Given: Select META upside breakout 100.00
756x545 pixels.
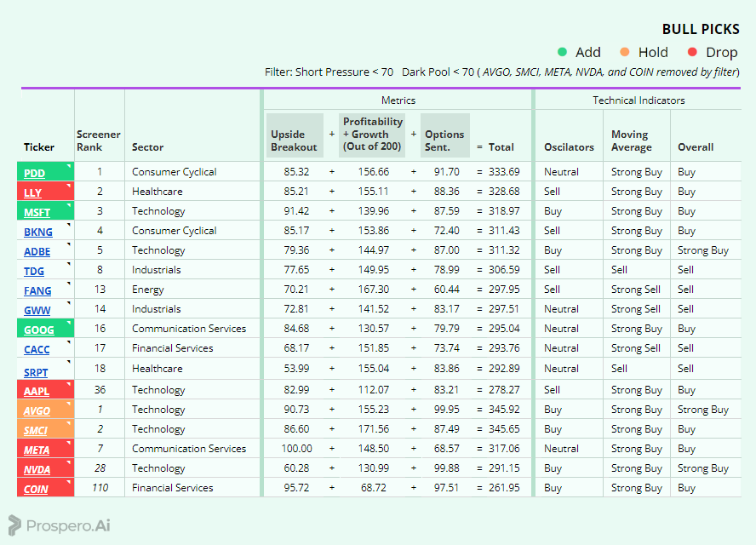Looking at the screenshot, I should [x=296, y=449].
